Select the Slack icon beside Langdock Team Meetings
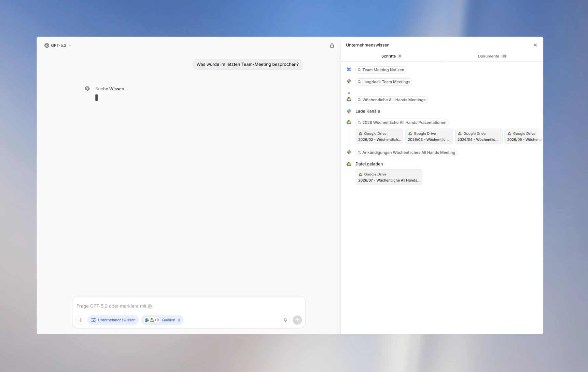 (x=349, y=81)
